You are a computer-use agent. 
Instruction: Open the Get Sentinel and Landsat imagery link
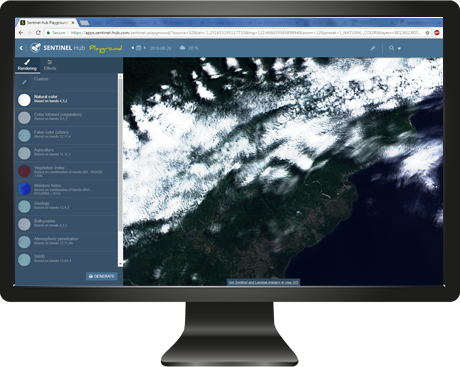click(x=263, y=282)
